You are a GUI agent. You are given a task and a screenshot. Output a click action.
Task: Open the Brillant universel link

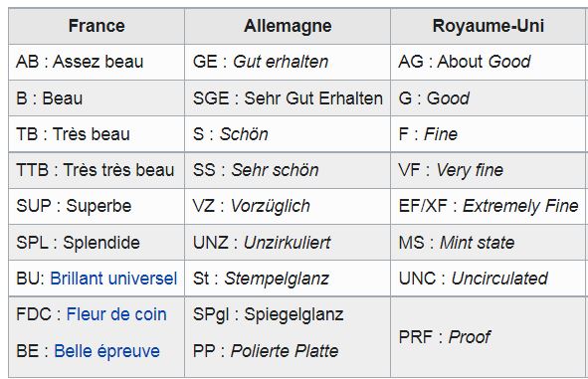pos(113,279)
